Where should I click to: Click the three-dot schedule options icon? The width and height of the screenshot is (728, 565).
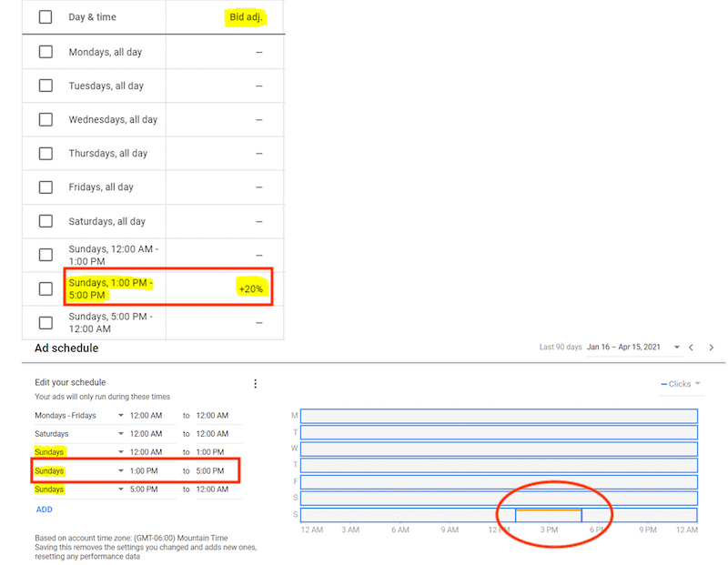click(x=256, y=383)
